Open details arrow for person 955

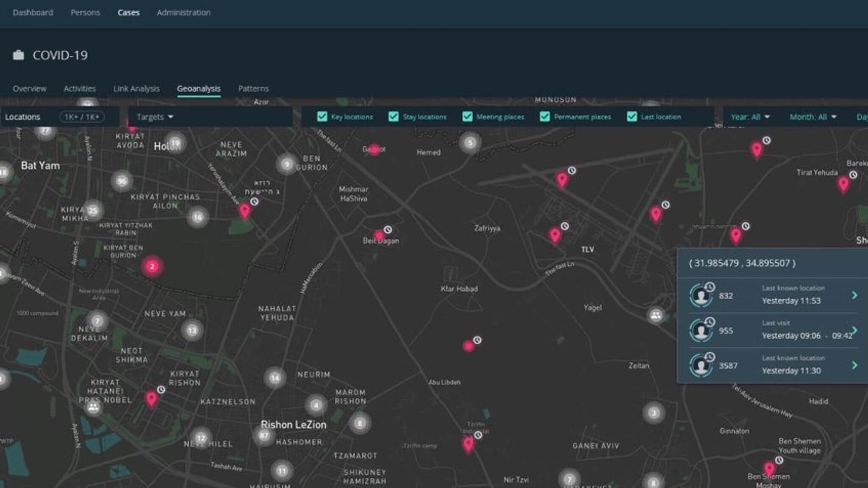(854, 330)
